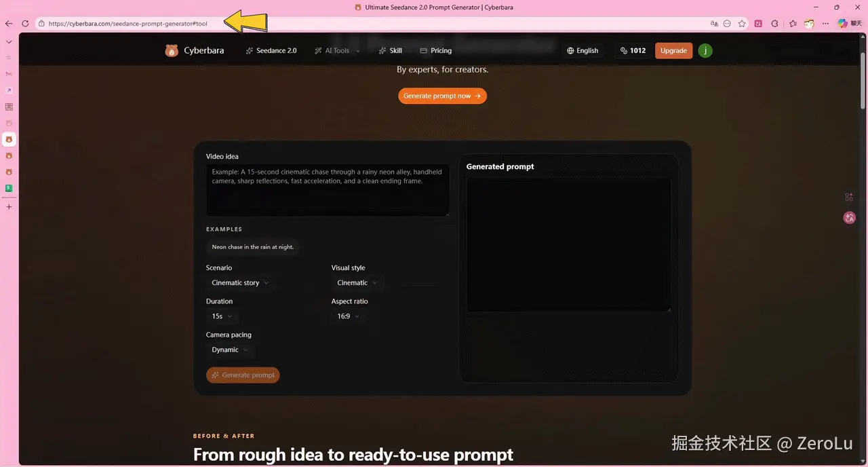Viewport: 868px width, 467px height.
Task: Open the browser three-dot settings menu
Action: pos(825,23)
